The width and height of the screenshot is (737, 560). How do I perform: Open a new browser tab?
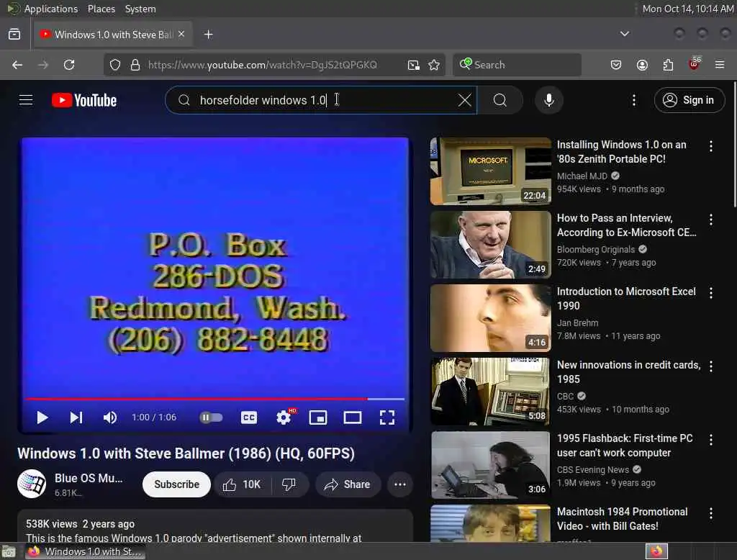209,35
